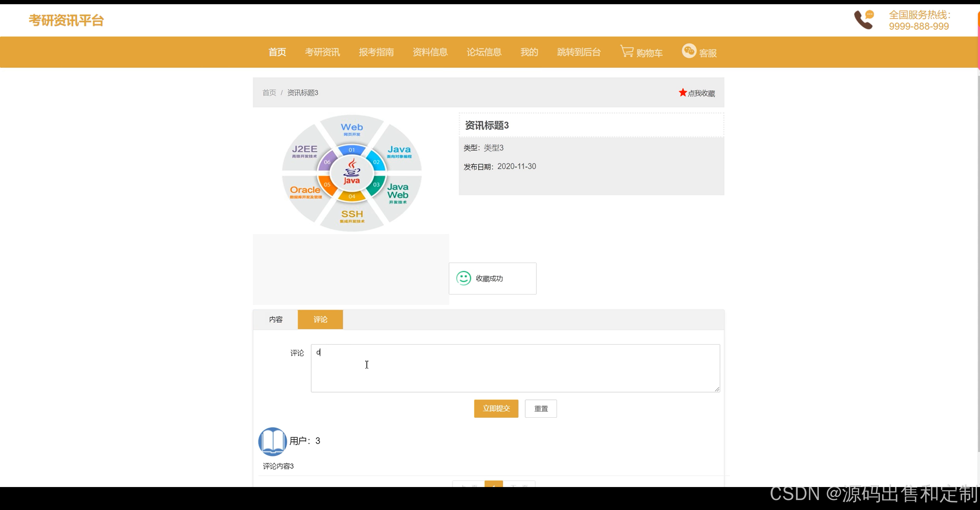Switch to the 内容 tab
Image resolution: width=980 pixels, height=510 pixels.
click(276, 319)
